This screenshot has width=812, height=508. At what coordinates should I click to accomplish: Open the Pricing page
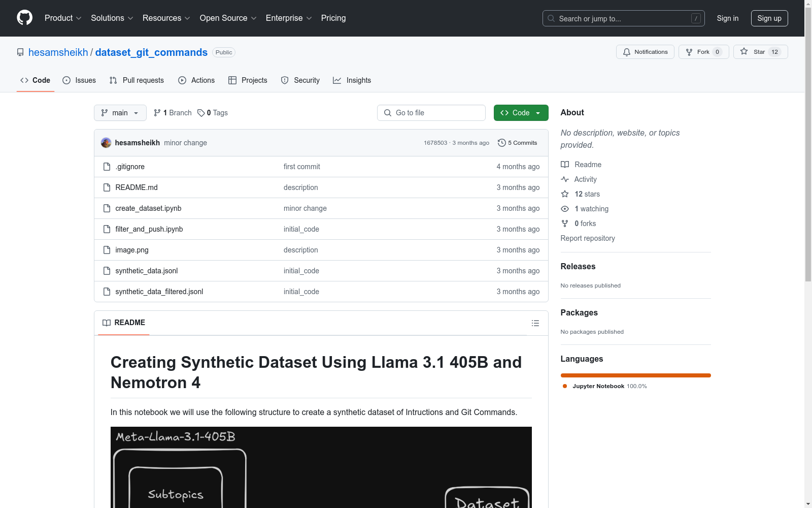point(333,18)
